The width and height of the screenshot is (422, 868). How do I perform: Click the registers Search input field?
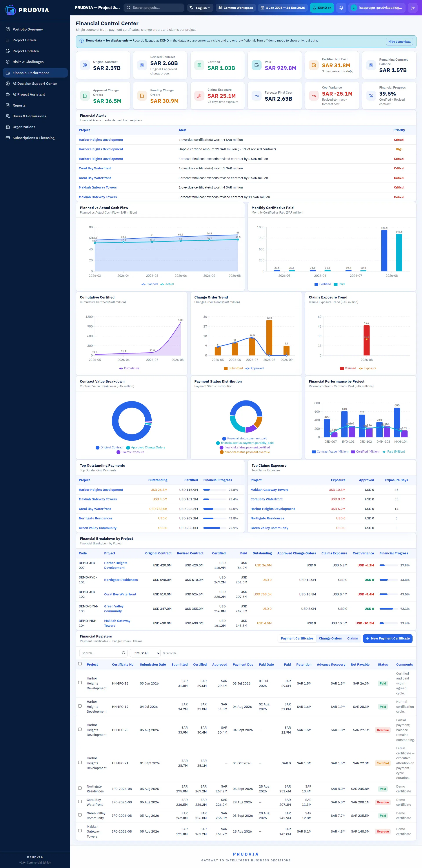[x=103, y=653]
